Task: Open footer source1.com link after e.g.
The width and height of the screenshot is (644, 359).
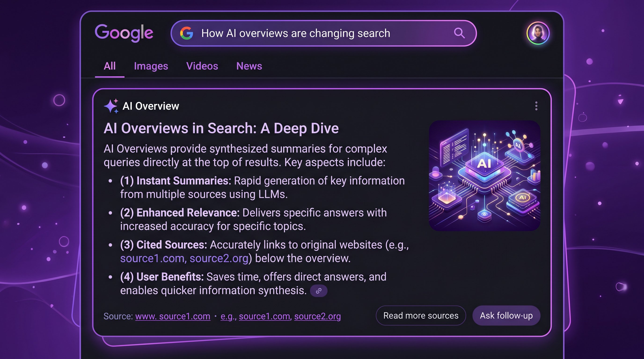Action: tap(264, 316)
